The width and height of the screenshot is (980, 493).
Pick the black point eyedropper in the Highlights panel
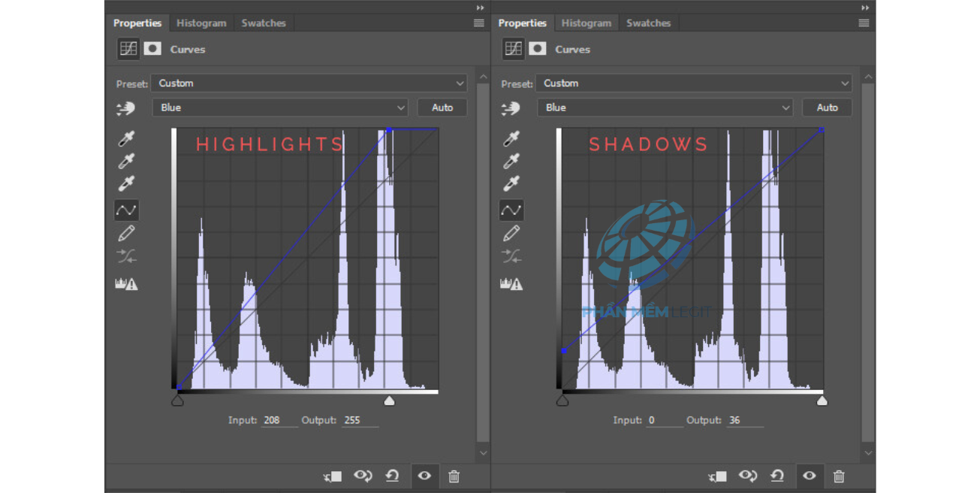126,139
